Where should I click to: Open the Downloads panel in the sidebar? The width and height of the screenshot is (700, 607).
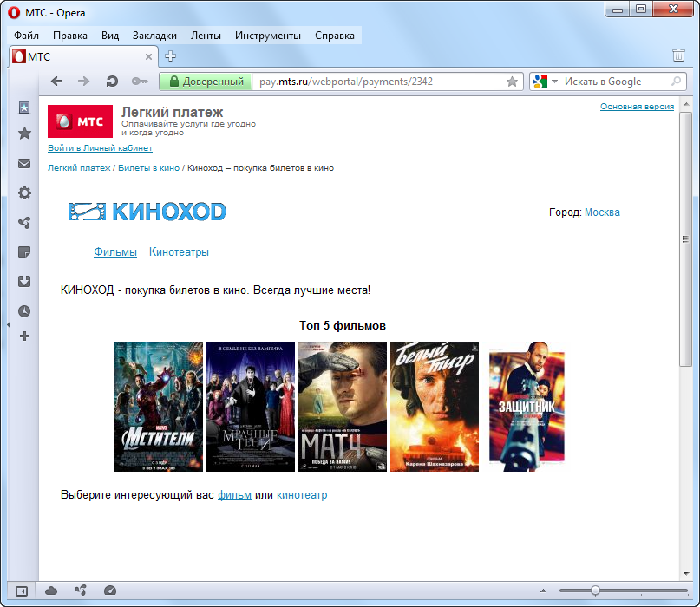tap(24, 281)
